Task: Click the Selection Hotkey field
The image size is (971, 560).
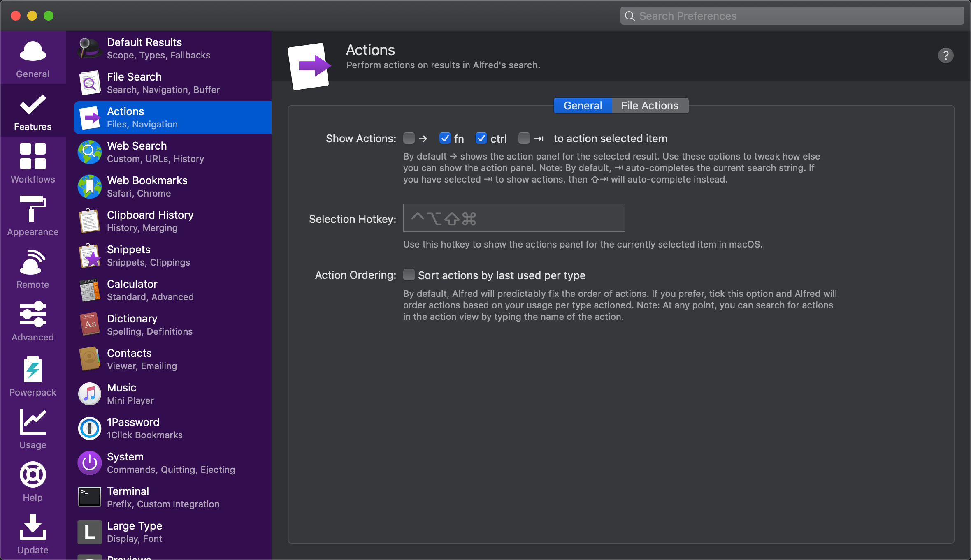Action: [514, 218]
